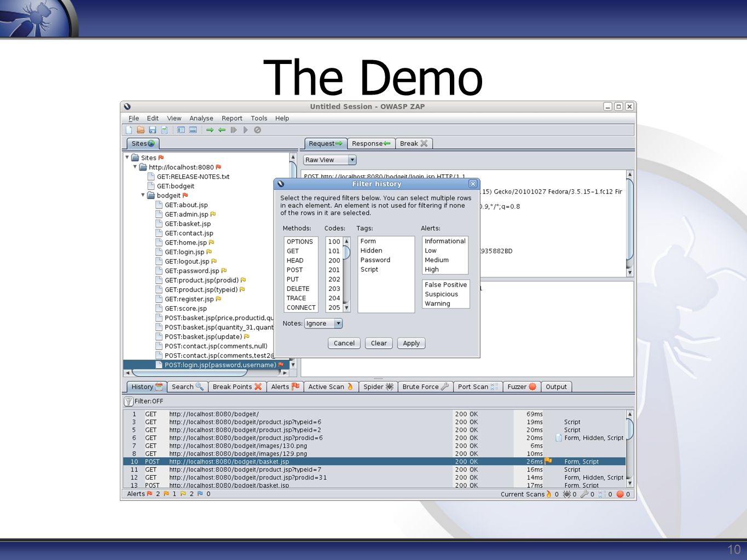Open the Break Points tab
This screenshot has width=747, height=560.
tap(238, 387)
